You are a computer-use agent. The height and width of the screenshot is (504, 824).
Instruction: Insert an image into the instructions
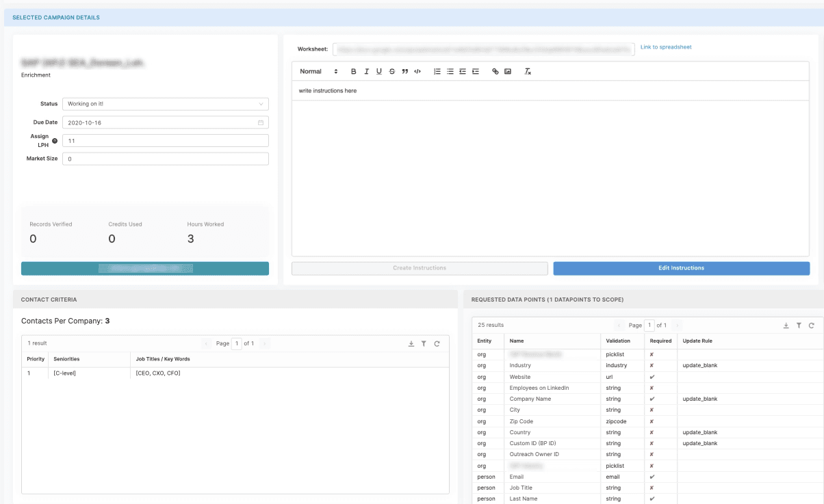click(508, 71)
